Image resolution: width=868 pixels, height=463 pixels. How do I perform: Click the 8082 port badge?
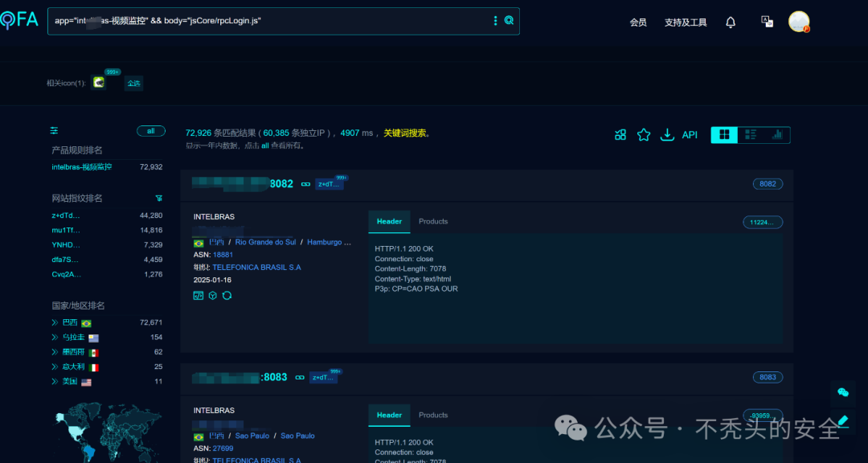pos(768,184)
